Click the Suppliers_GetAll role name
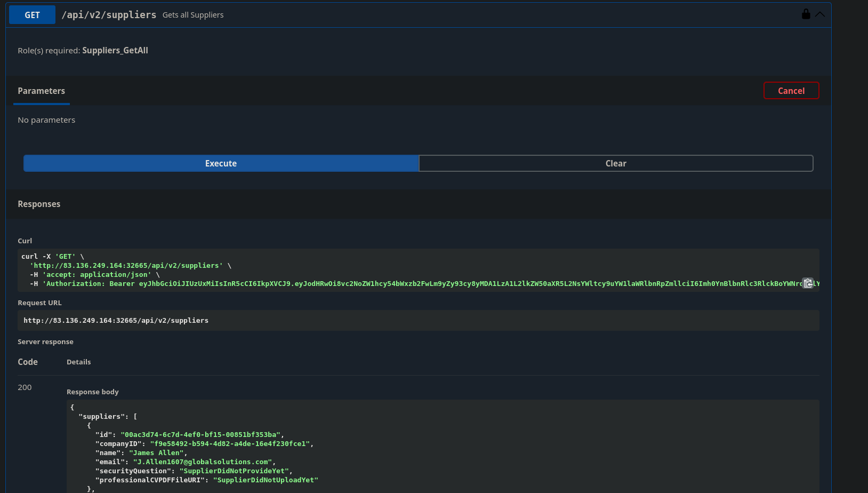The height and width of the screenshot is (493, 868). pos(115,51)
